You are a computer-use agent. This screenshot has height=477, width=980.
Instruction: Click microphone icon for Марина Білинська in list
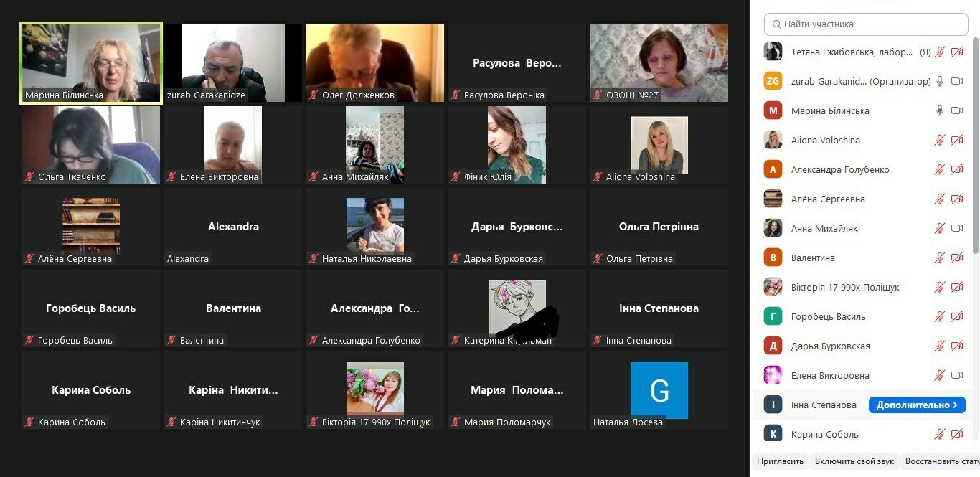coord(940,110)
